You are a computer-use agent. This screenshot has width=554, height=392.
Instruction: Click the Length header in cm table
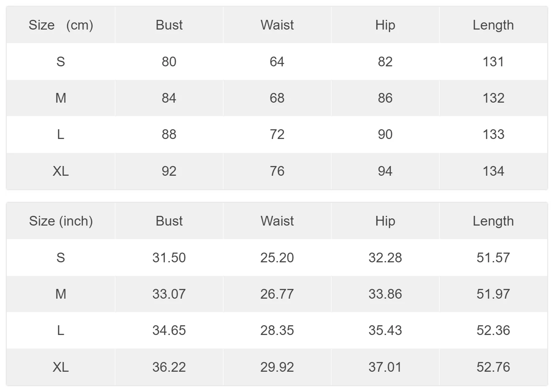point(493,25)
